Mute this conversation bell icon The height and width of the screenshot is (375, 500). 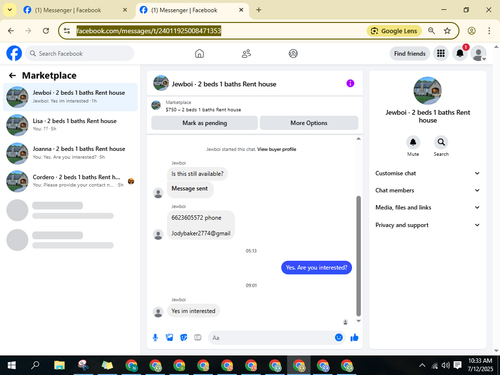point(413,142)
